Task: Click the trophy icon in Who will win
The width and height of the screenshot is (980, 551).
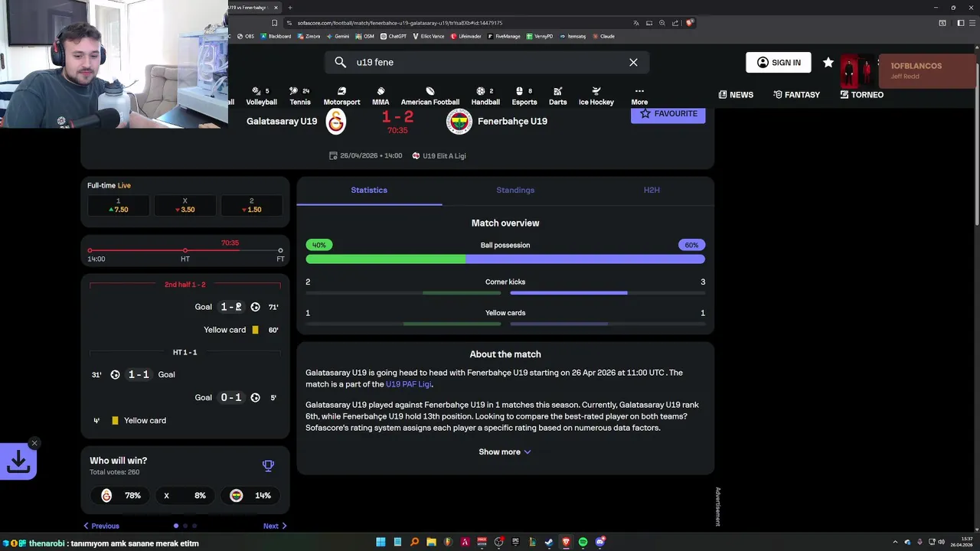Action: [x=268, y=465]
